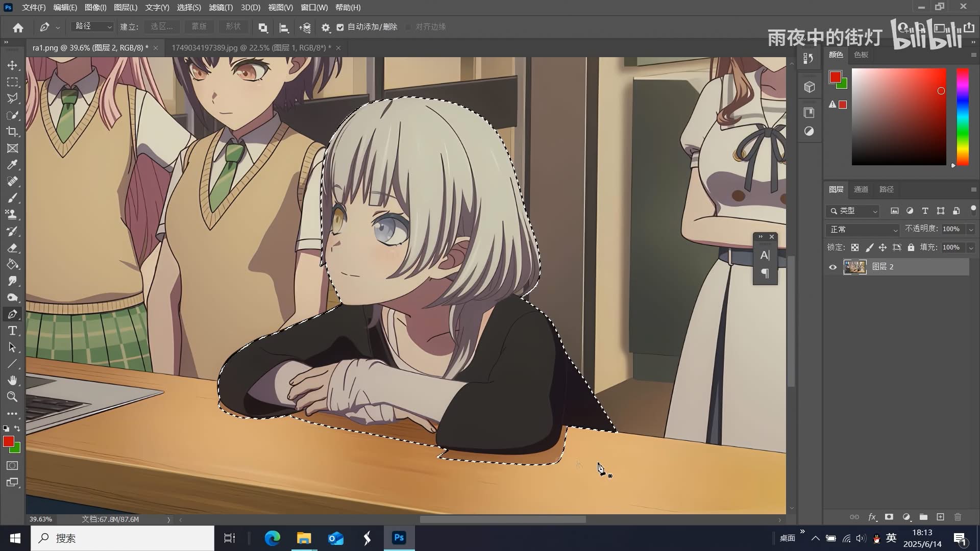Swap foreground and background colors
Screen dimensions: 980x551
click(17, 429)
